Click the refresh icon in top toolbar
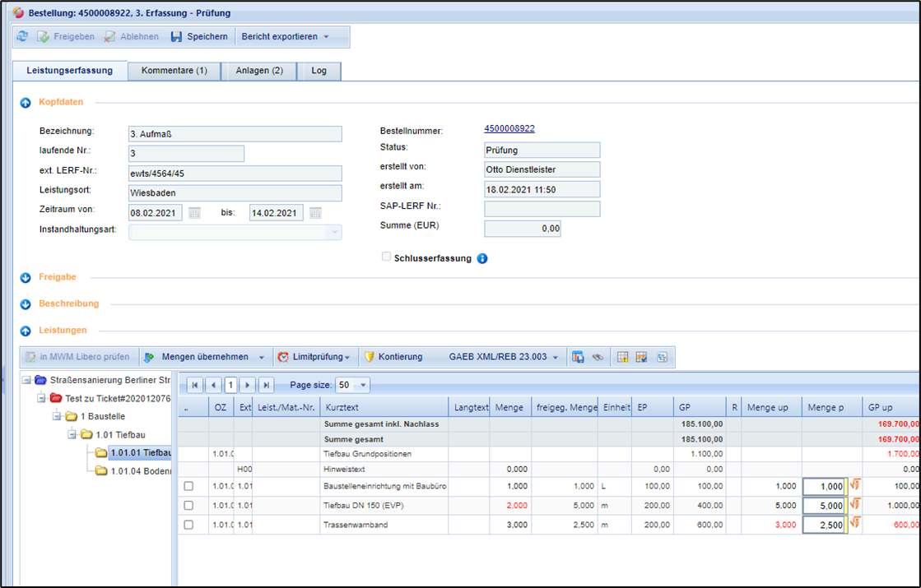This screenshot has width=921, height=588. [22, 37]
